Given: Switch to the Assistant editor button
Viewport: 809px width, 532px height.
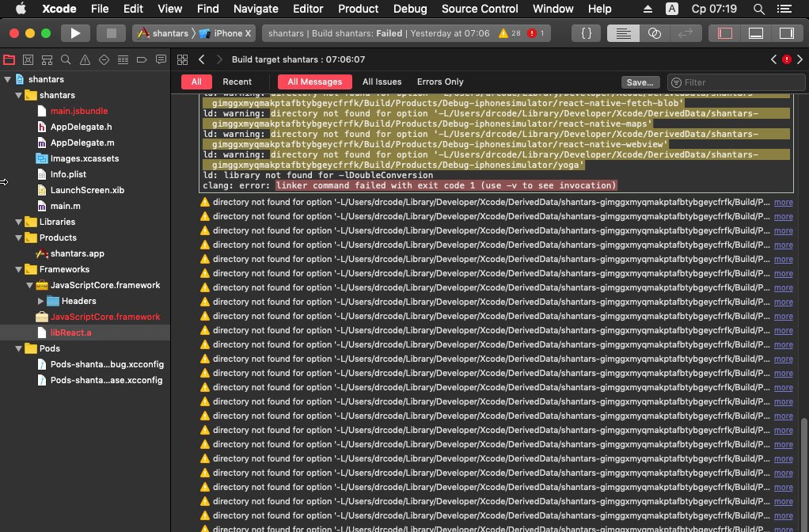Looking at the screenshot, I should click(x=654, y=33).
